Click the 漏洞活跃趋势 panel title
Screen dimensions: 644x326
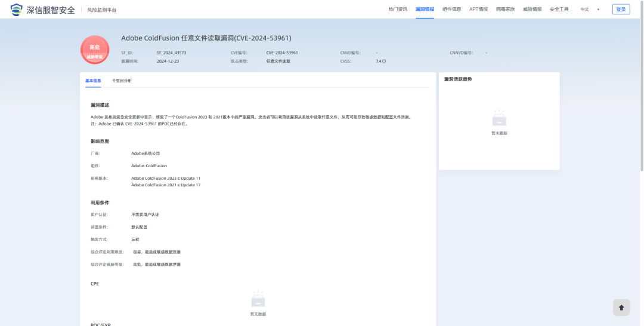(x=458, y=79)
